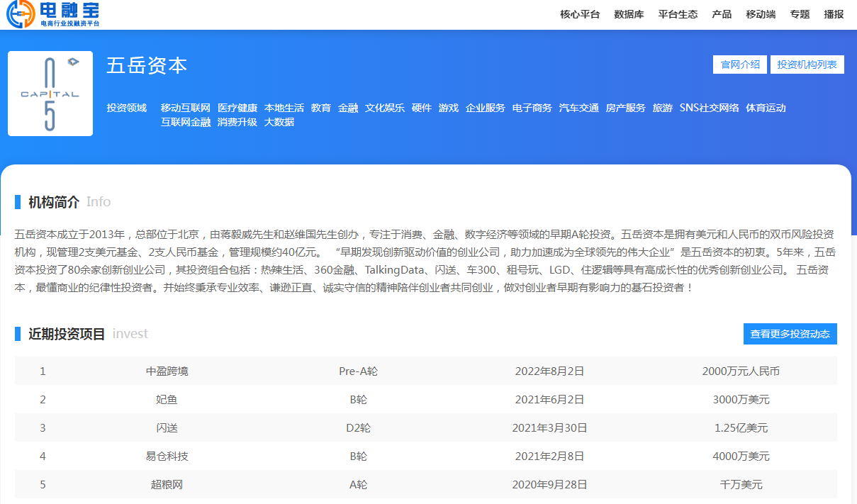Open the 平台生态 menu
857x504 pixels.
(x=678, y=14)
